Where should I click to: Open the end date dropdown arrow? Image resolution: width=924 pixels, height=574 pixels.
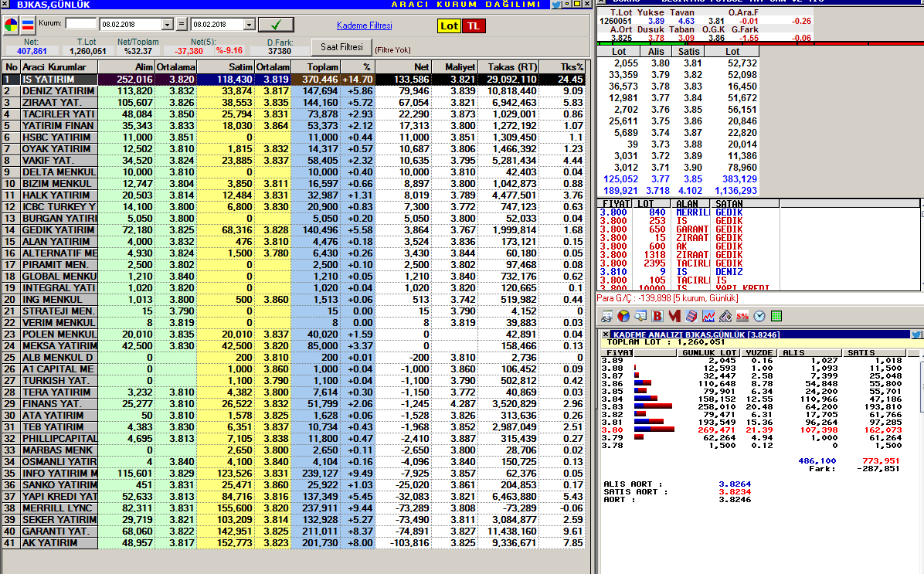pyautogui.click(x=250, y=25)
